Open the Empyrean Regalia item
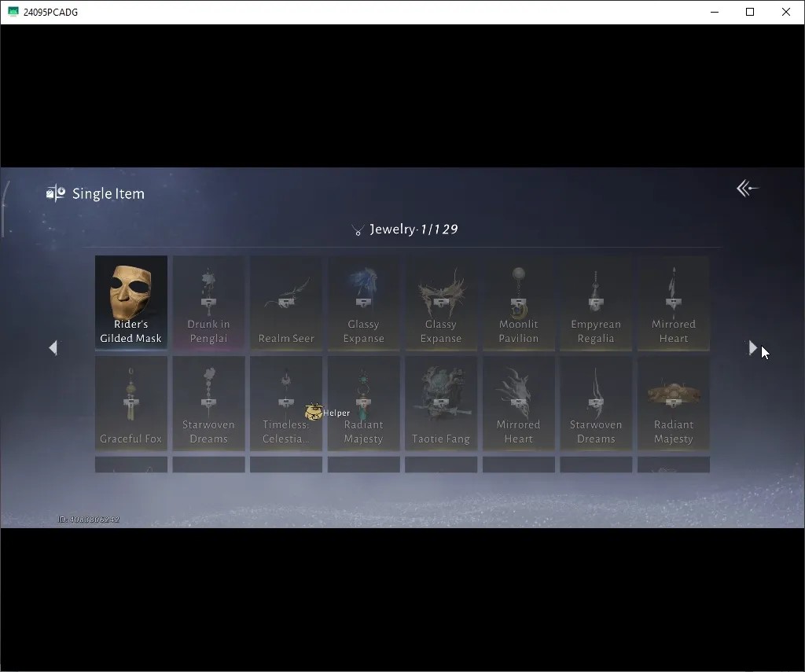Viewport: 805px width, 672px height. pos(596,303)
